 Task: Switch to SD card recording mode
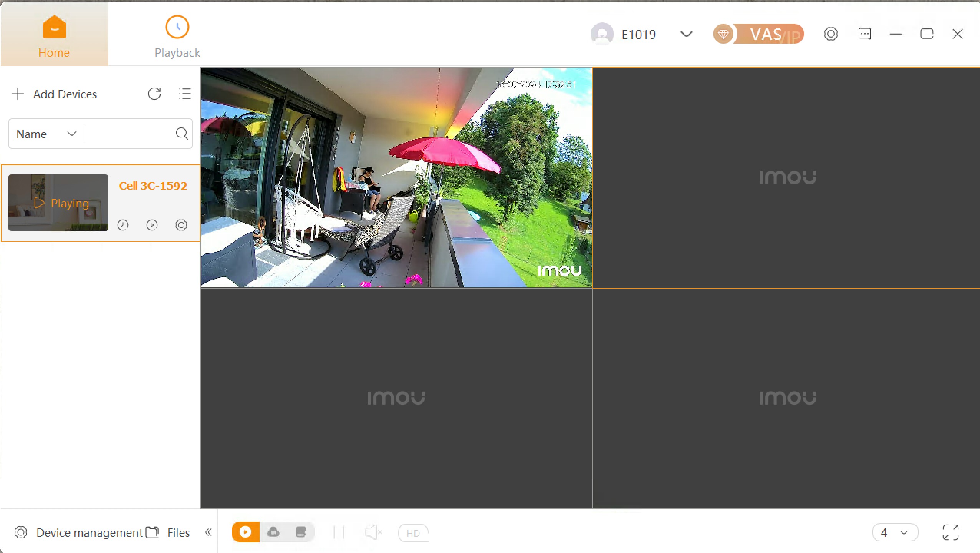point(301,532)
